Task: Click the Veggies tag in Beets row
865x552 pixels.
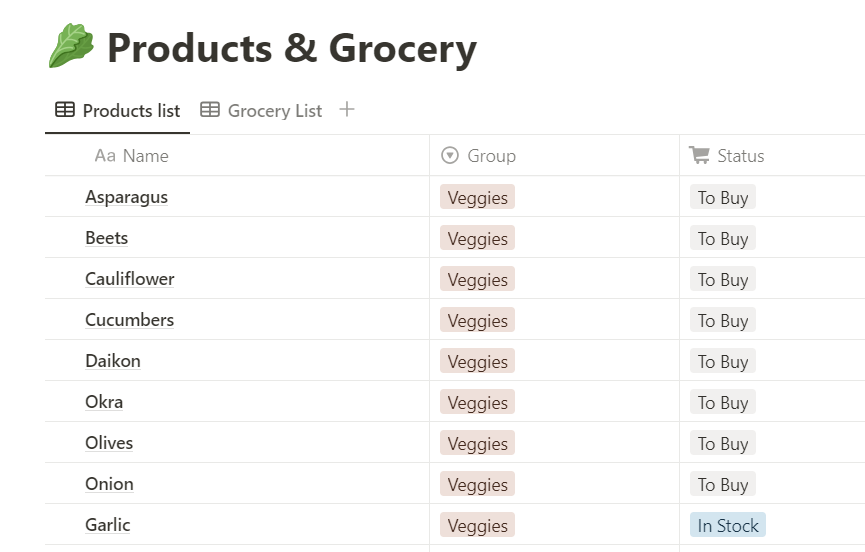Action: tap(477, 239)
